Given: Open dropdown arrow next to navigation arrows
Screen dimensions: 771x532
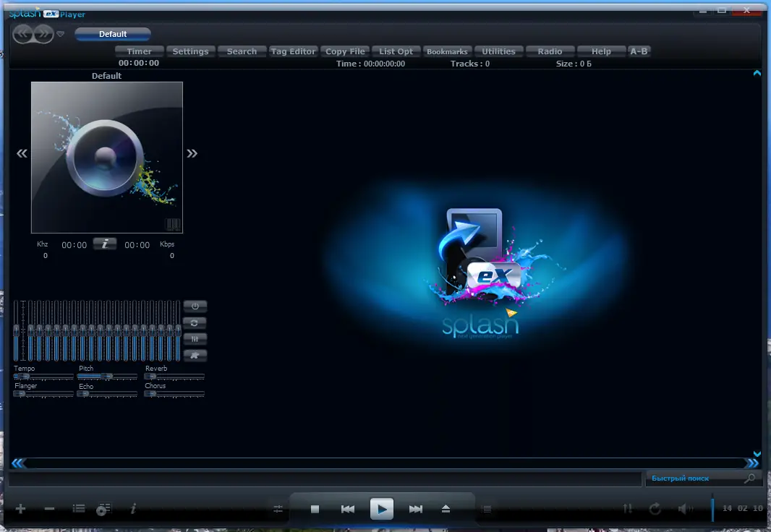Looking at the screenshot, I should pyautogui.click(x=60, y=34).
